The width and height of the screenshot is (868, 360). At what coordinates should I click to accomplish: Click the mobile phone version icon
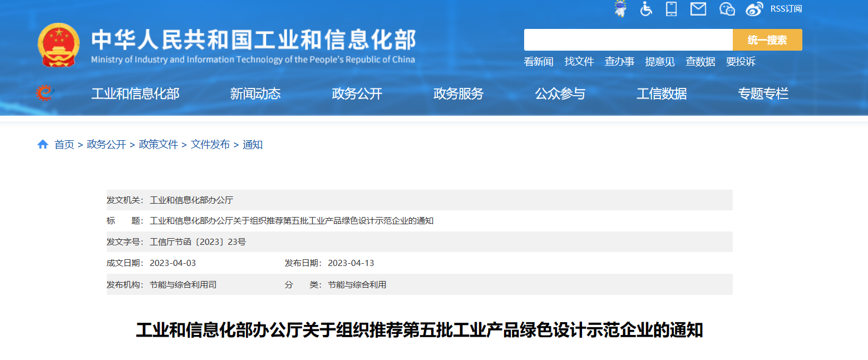[672, 8]
